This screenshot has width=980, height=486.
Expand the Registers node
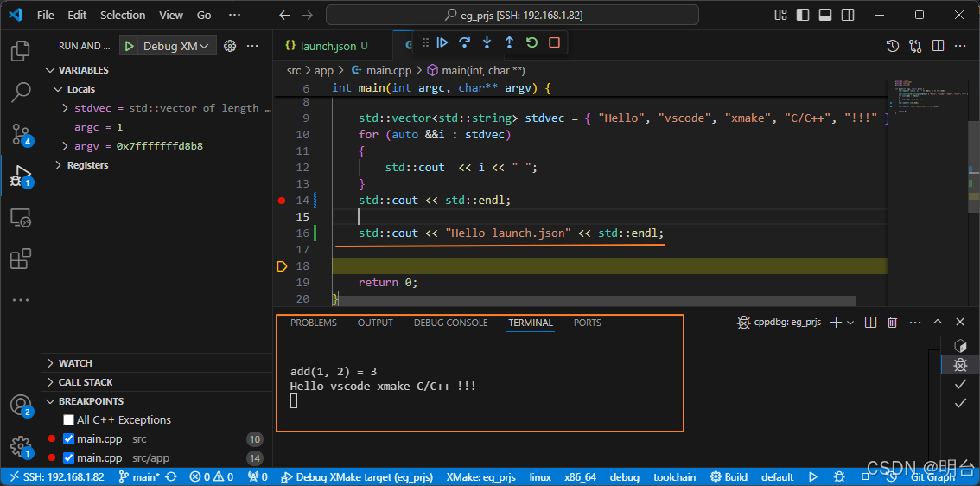click(x=58, y=165)
